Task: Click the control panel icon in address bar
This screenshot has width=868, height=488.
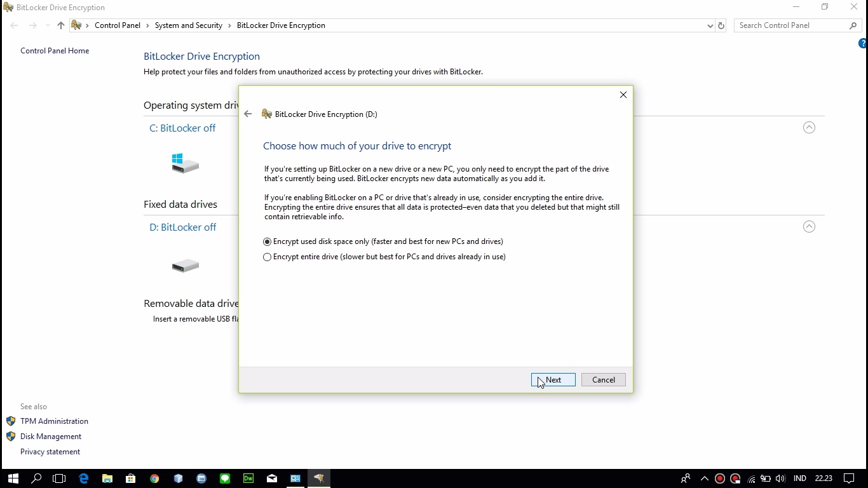Action: point(76,25)
